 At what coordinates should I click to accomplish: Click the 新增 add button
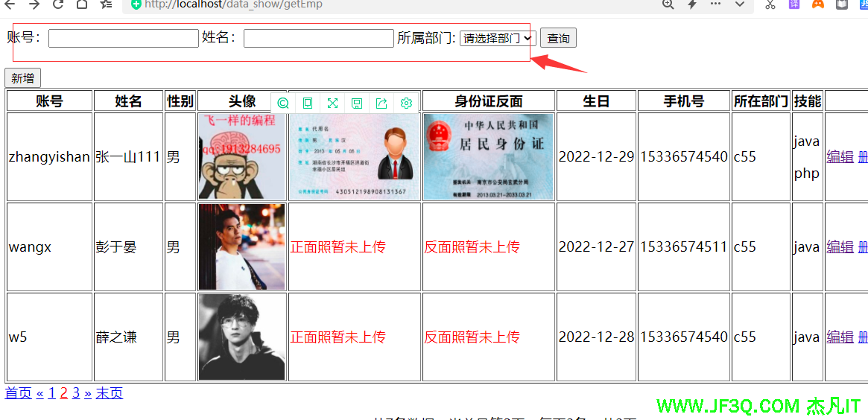[22, 78]
